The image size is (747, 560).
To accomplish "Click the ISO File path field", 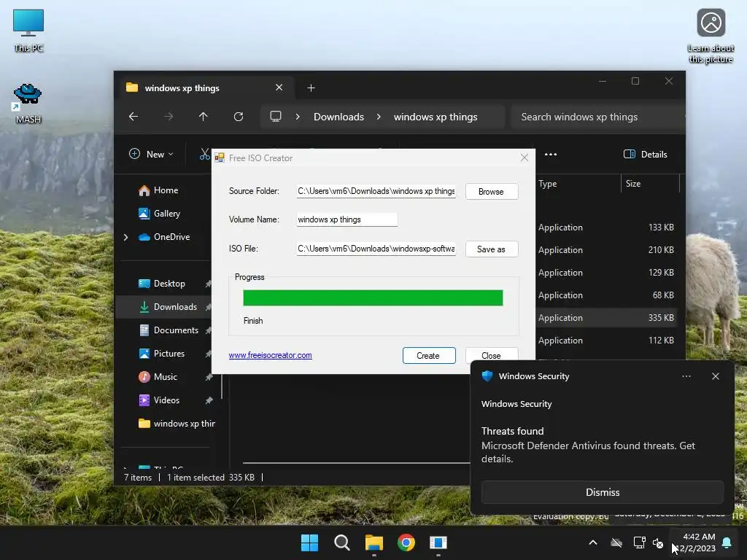I will [x=376, y=249].
